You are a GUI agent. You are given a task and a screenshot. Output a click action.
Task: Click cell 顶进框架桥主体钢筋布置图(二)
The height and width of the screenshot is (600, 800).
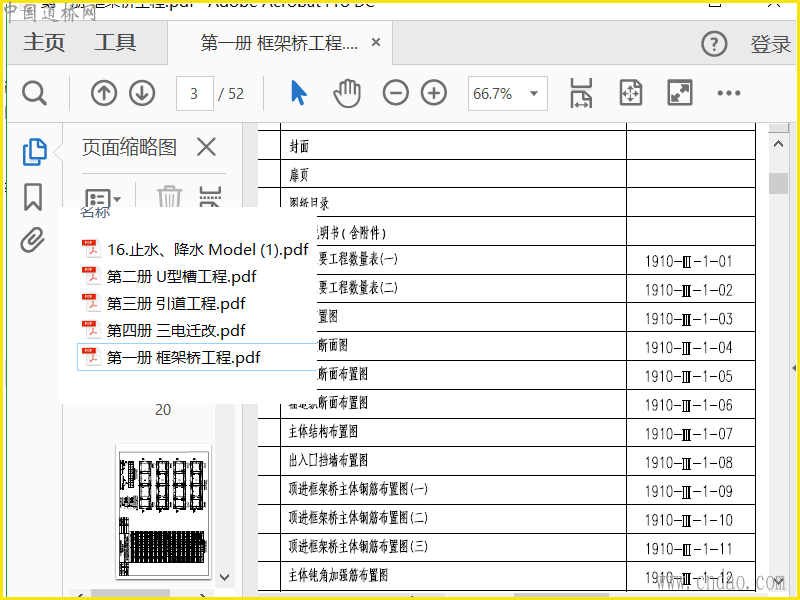pyautogui.click(x=454, y=518)
